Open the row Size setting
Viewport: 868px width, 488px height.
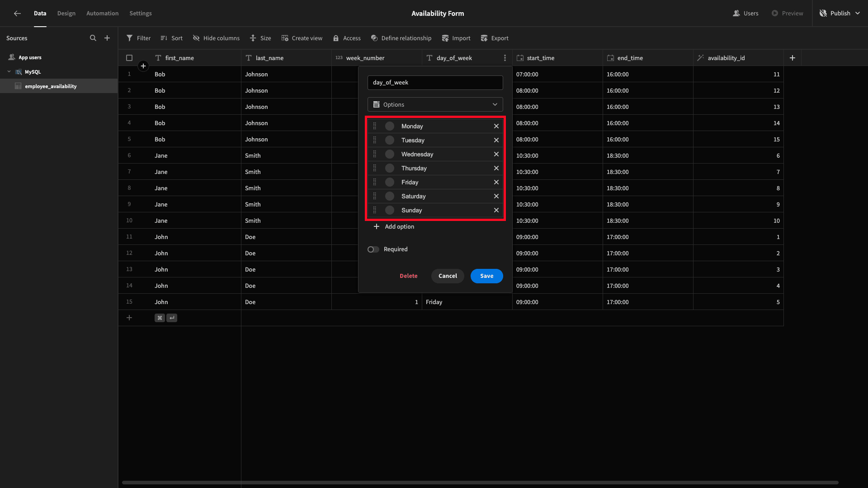[x=260, y=38]
